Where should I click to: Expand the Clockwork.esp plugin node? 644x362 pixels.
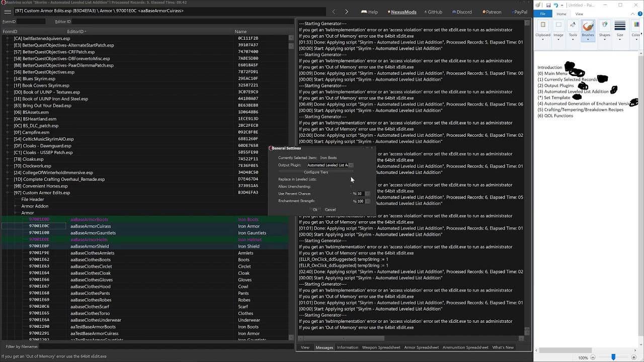8,166
